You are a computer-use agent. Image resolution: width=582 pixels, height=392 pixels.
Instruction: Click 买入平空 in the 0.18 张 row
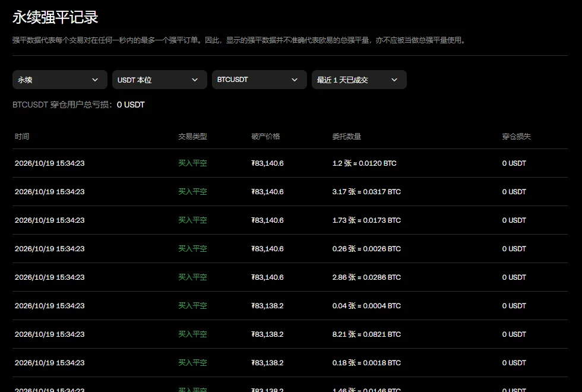[x=192, y=363]
